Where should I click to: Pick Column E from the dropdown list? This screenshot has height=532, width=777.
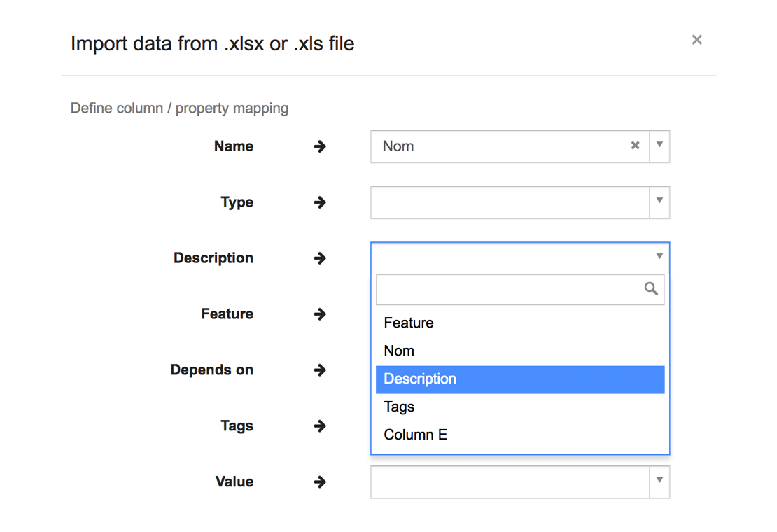pos(520,435)
